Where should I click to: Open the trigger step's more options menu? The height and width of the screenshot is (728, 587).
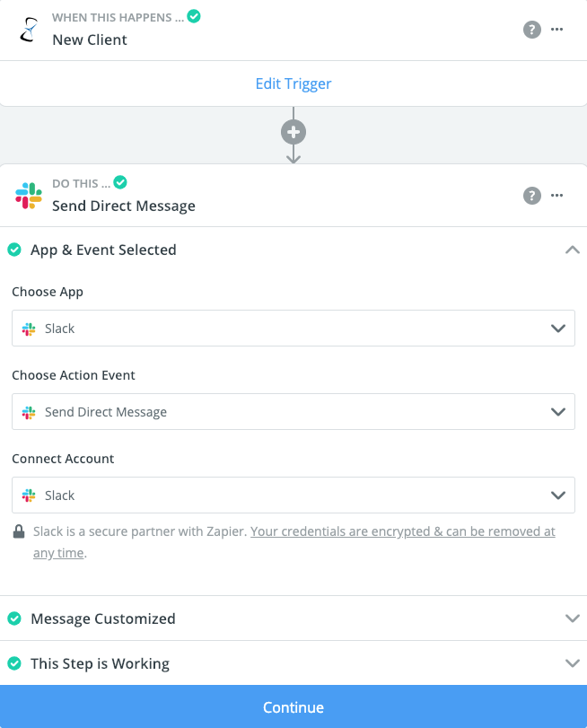click(556, 30)
